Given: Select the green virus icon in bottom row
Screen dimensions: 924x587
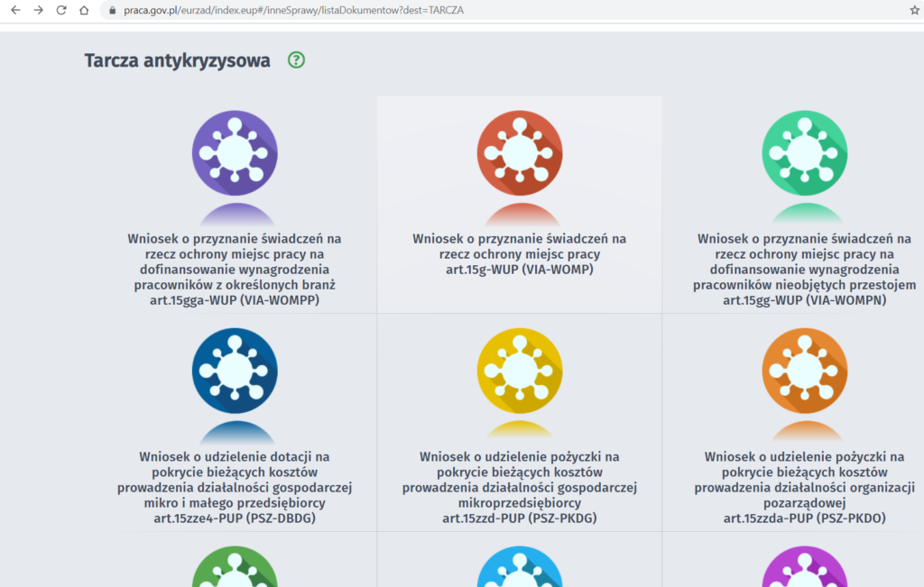Looking at the screenshot, I should click(x=235, y=567).
